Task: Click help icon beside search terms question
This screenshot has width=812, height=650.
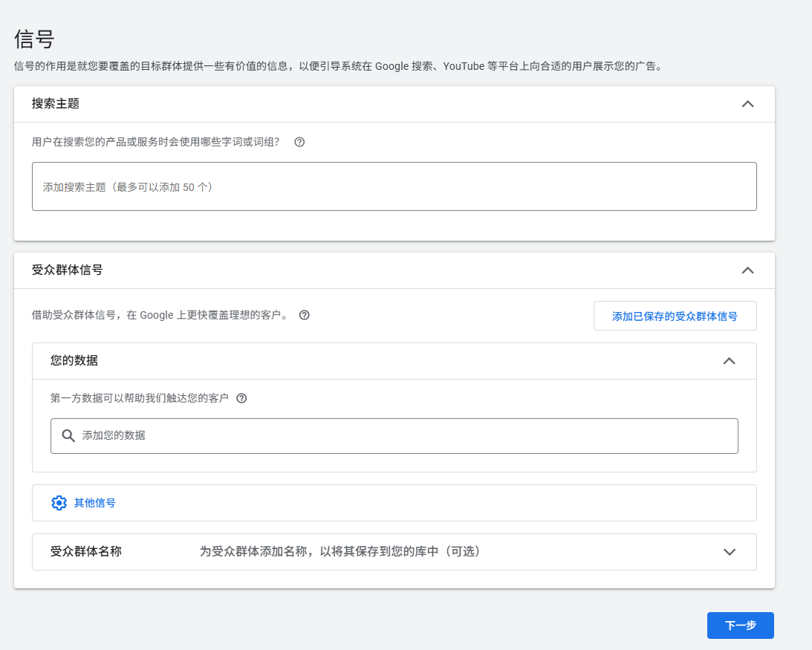Action: coord(299,142)
